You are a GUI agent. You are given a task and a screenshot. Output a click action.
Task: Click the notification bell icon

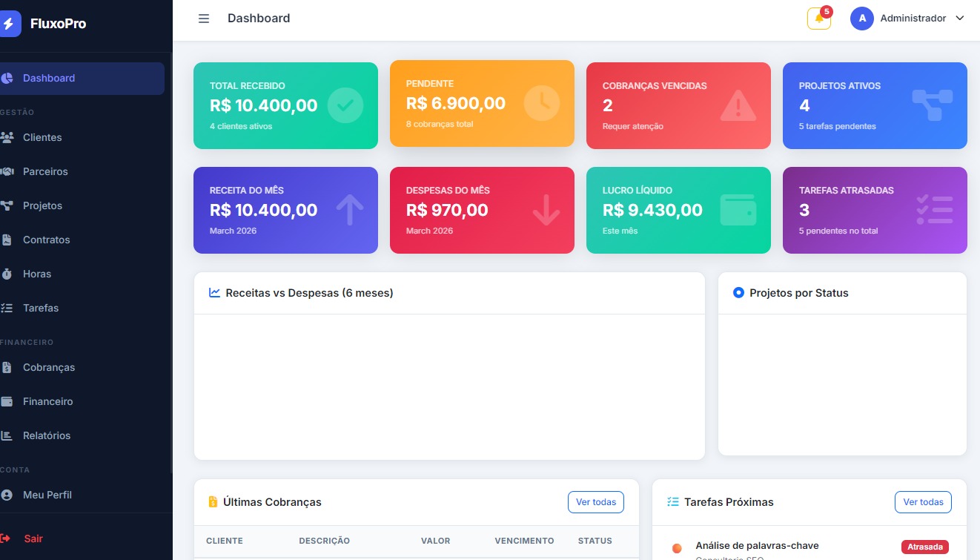pos(818,19)
